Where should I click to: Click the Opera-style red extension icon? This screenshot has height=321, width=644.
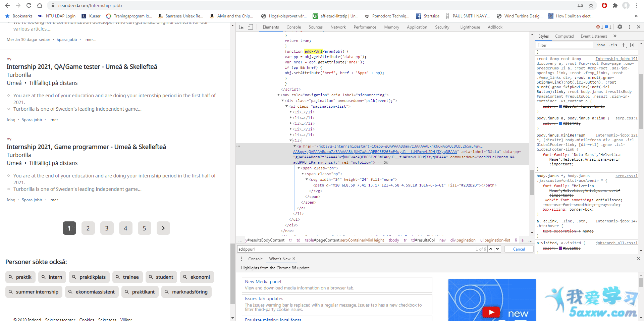pos(604,5)
